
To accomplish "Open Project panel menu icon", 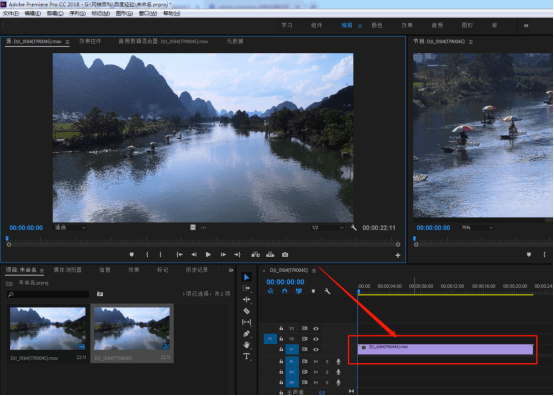I will coord(42,270).
